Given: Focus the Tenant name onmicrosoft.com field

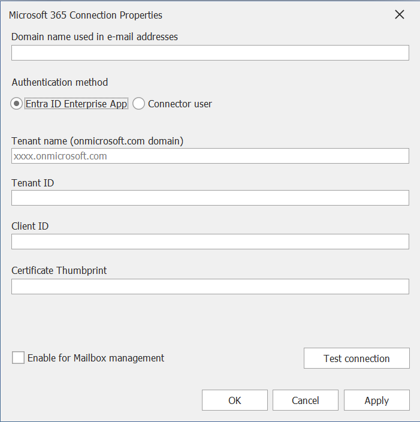Looking at the screenshot, I should click(x=210, y=156).
